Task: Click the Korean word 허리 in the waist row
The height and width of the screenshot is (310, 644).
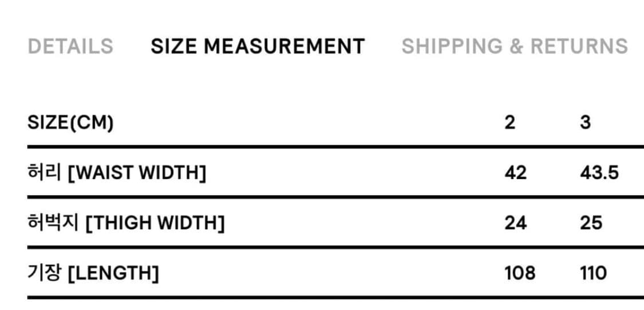Action: pos(44,172)
